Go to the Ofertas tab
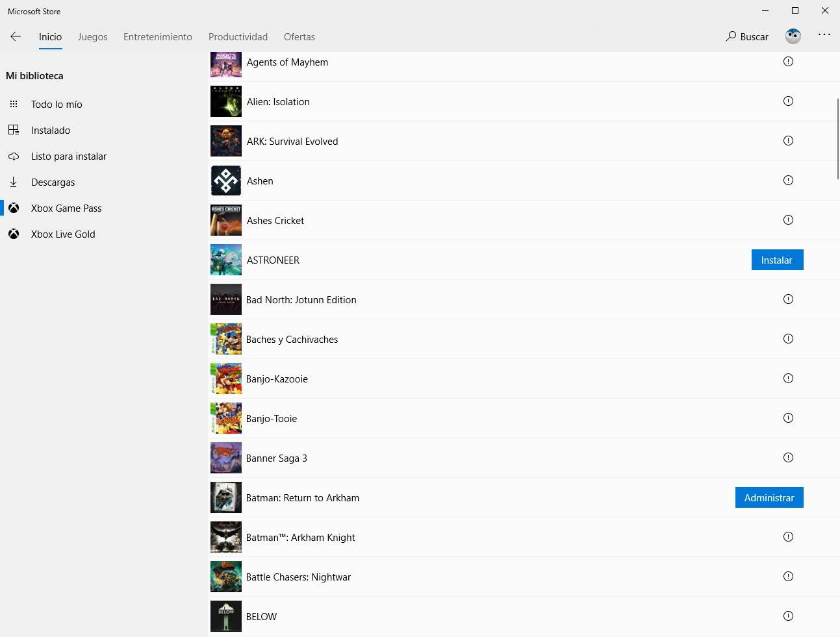The height and width of the screenshot is (637, 840). tap(299, 37)
